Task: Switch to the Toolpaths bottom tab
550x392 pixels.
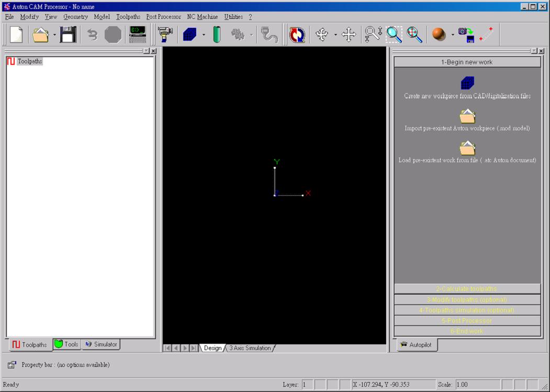Action: [x=30, y=344]
